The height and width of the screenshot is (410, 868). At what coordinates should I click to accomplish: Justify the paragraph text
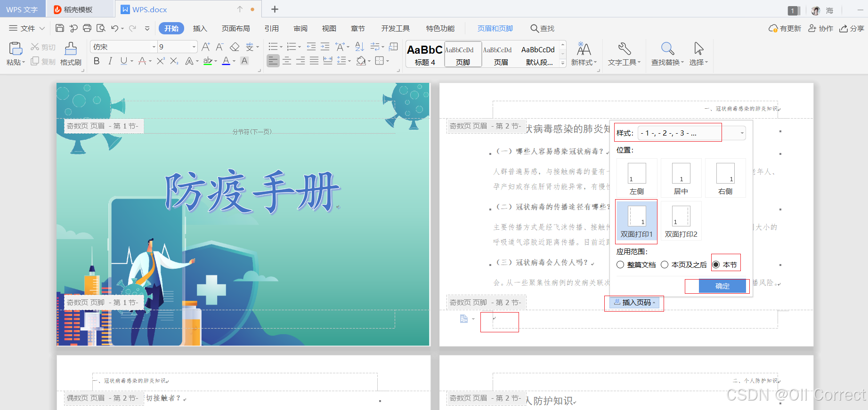(x=314, y=61)
